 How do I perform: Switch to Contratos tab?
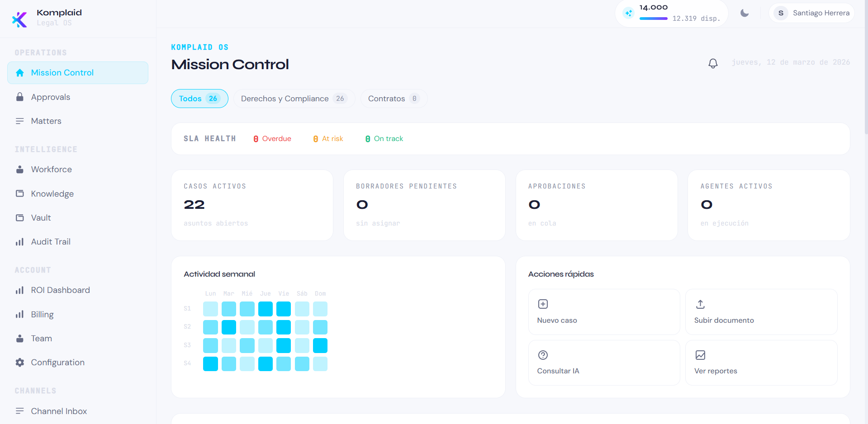(394, 99)
